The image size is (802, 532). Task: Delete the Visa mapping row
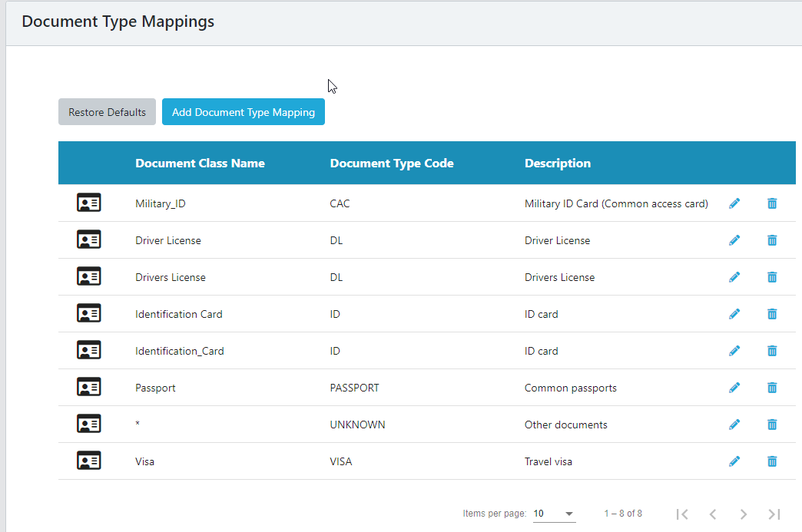click(x=772, y=461)
